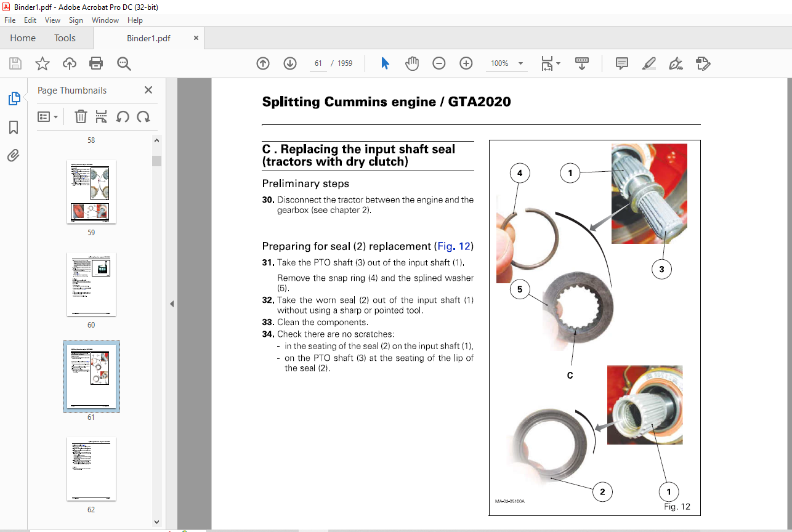
Task: Close the Binder1.pdf tab
Action: coord(196,38)
